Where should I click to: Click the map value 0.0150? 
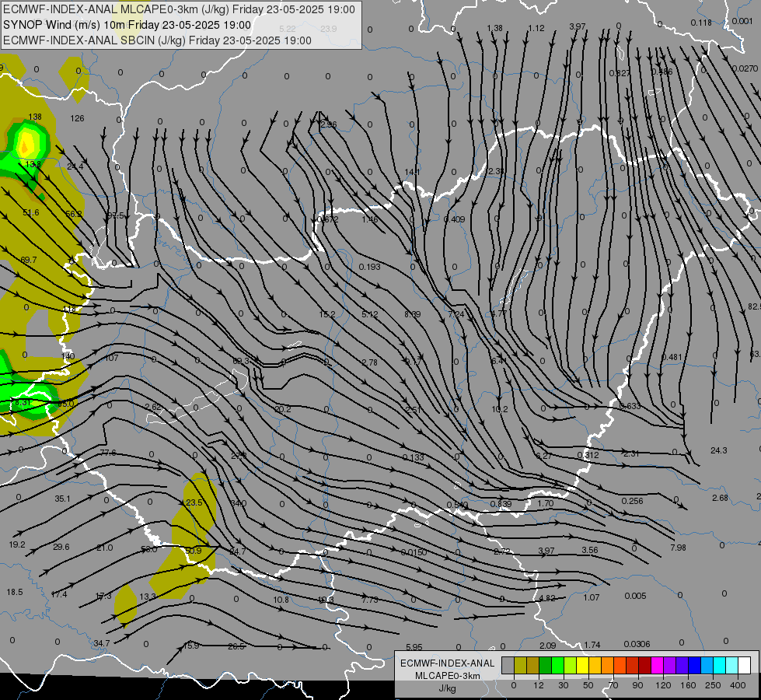click(414, 552)
